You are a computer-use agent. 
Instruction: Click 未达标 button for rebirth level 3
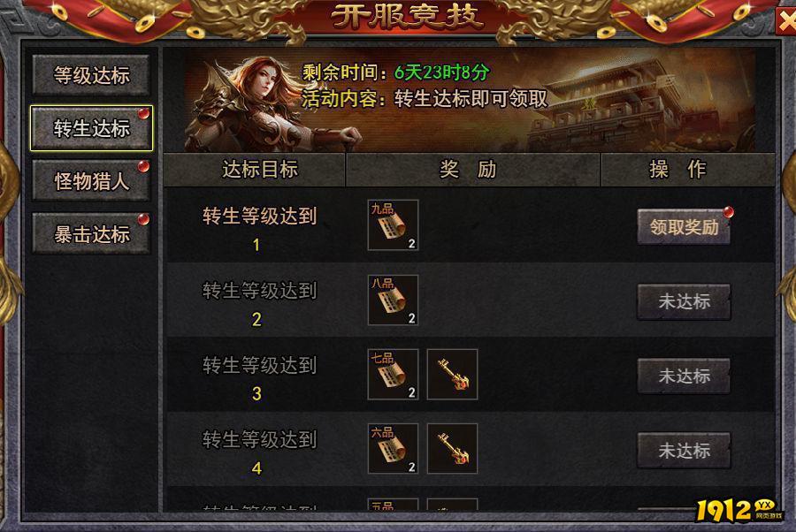(x=684, y=376)
